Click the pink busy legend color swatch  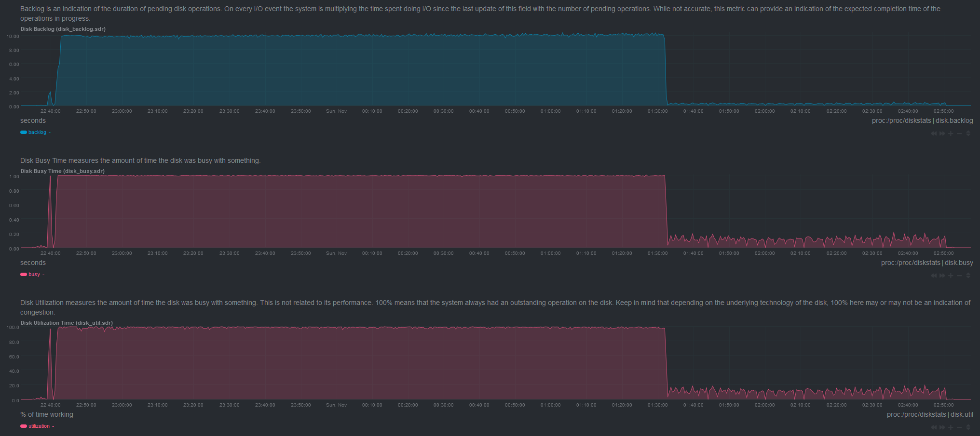coord(24,274)
